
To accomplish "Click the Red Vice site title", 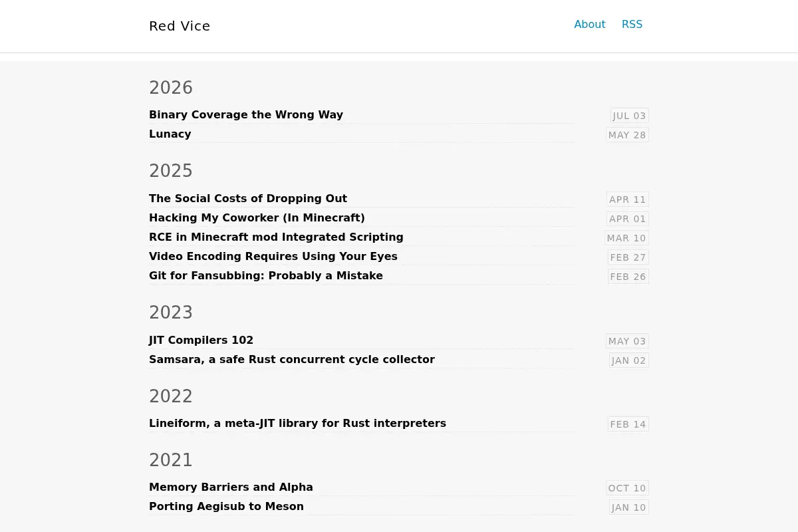I will pyautogui.click(x=180, y=26).
